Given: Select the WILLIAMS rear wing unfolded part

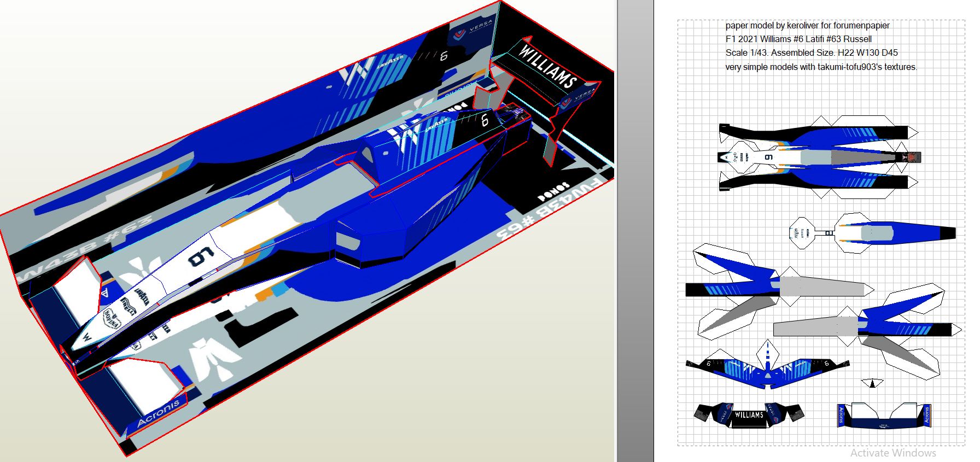Looking at the screenshot, I should pyautogui.click(x=749, y=415).
